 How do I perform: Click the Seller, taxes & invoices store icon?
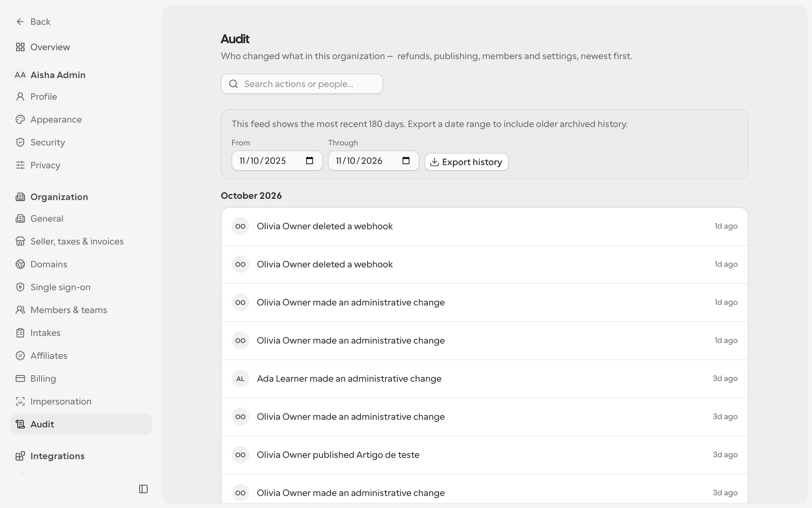20,242
